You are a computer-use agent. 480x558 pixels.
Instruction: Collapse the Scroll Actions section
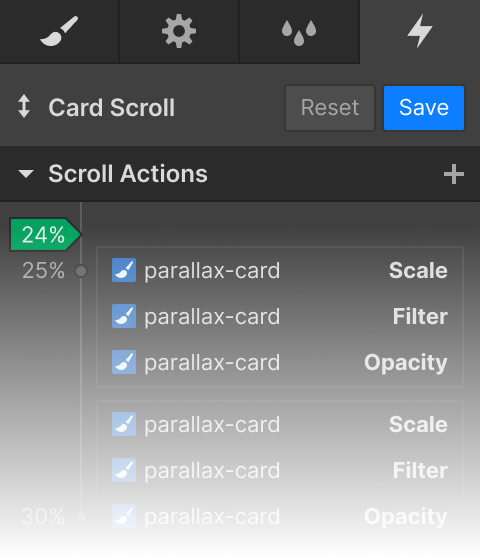point(26,174)
